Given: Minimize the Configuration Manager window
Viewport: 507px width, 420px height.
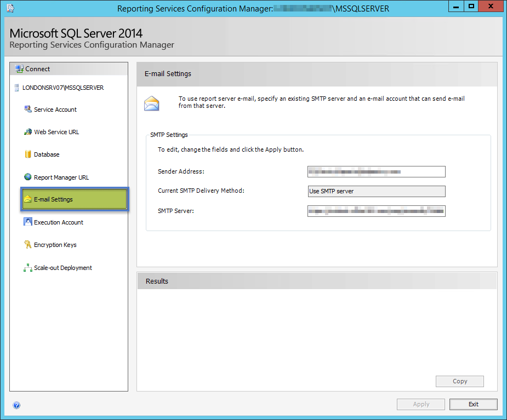Looking at the screenshot, I should [456, 6].
